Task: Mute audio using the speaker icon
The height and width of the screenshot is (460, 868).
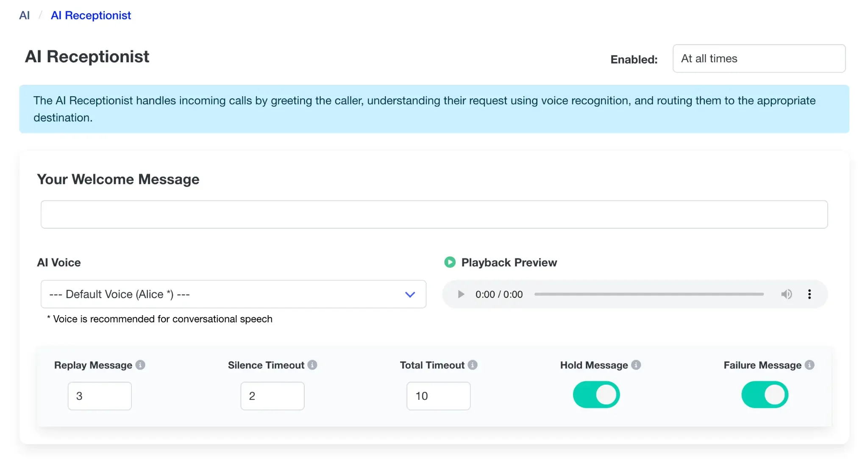Action: (787, 294)
